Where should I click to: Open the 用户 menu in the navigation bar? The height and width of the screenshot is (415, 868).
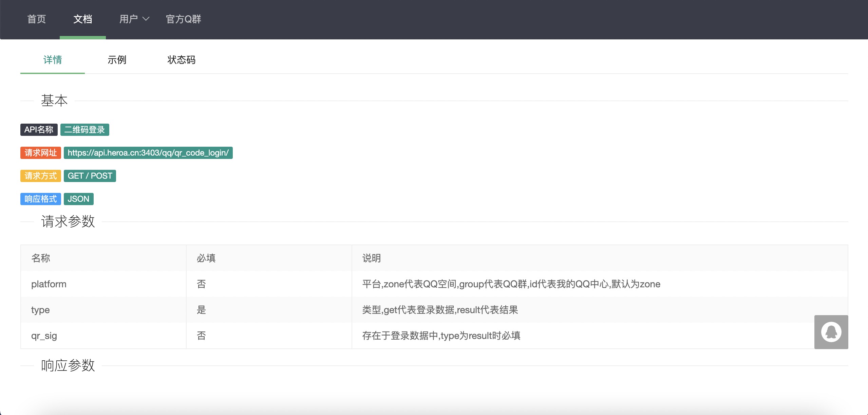point(129,19)
